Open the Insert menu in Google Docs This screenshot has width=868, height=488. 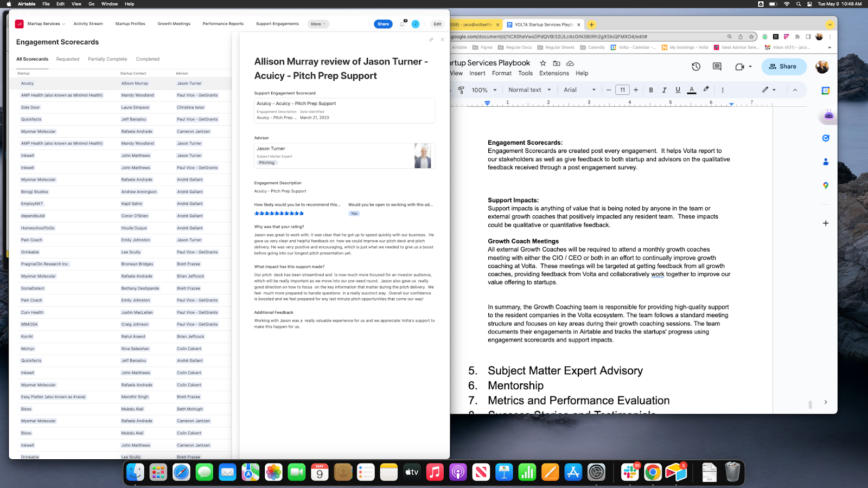477,73
